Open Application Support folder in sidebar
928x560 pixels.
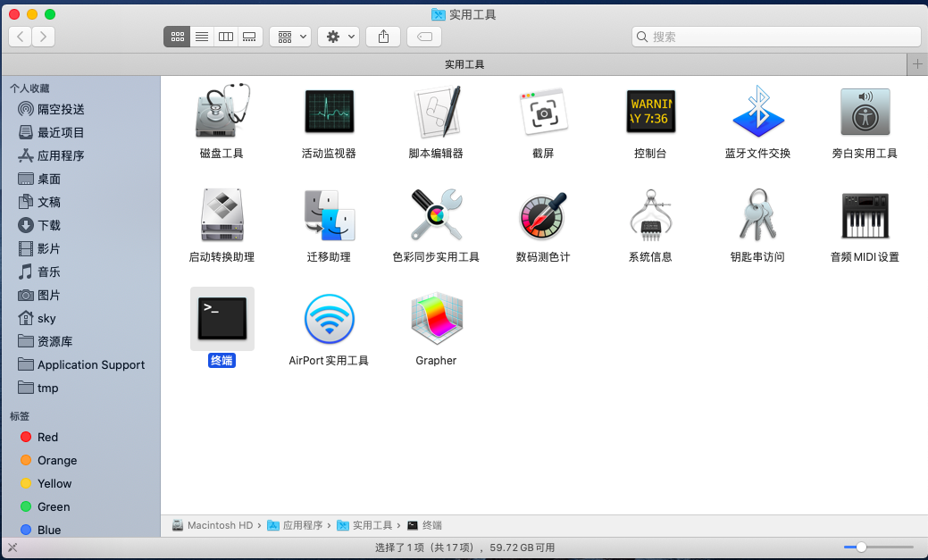(x=81, y=364)
